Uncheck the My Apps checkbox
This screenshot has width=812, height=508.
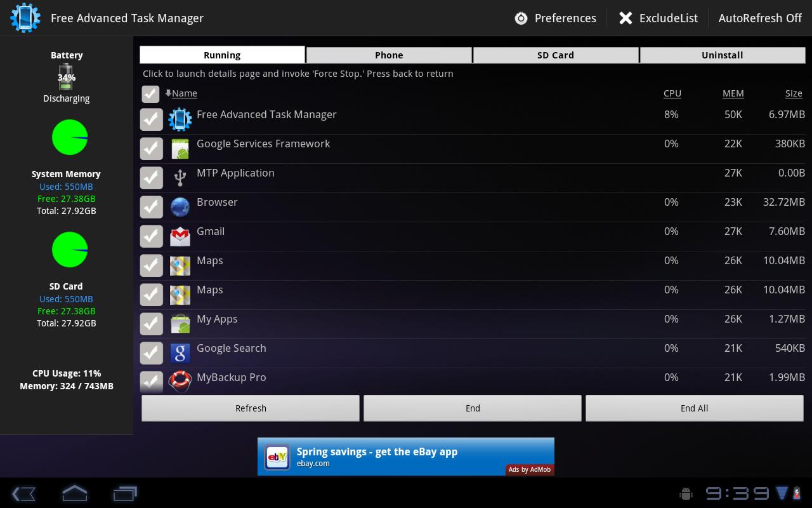151,324
